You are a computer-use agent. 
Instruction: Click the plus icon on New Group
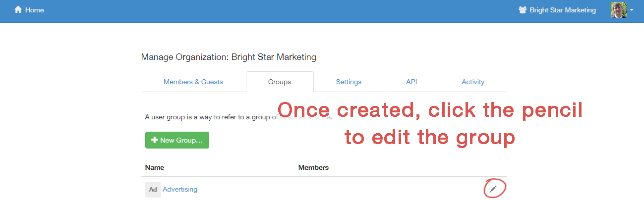[x=154, y=140]
